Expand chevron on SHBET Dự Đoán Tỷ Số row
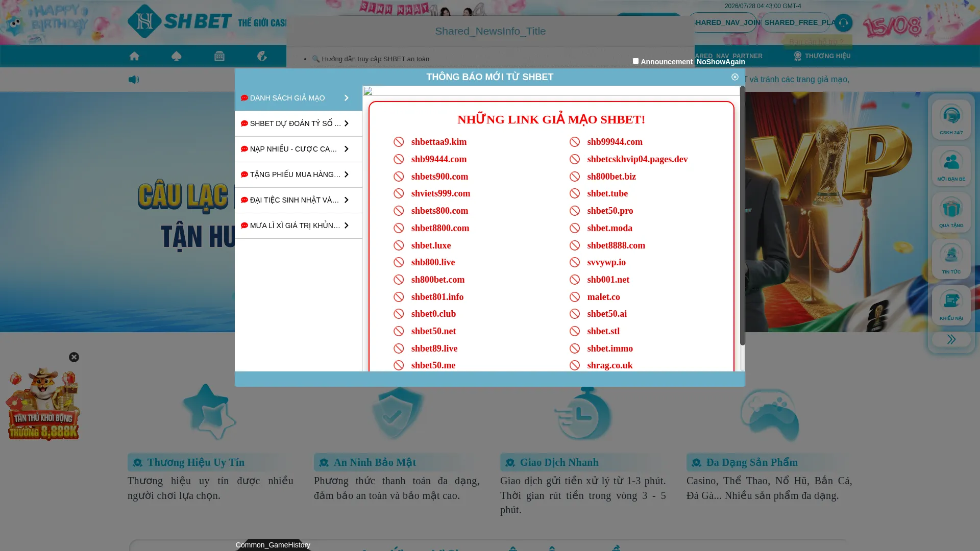980x551 pixels. [347, 123]
